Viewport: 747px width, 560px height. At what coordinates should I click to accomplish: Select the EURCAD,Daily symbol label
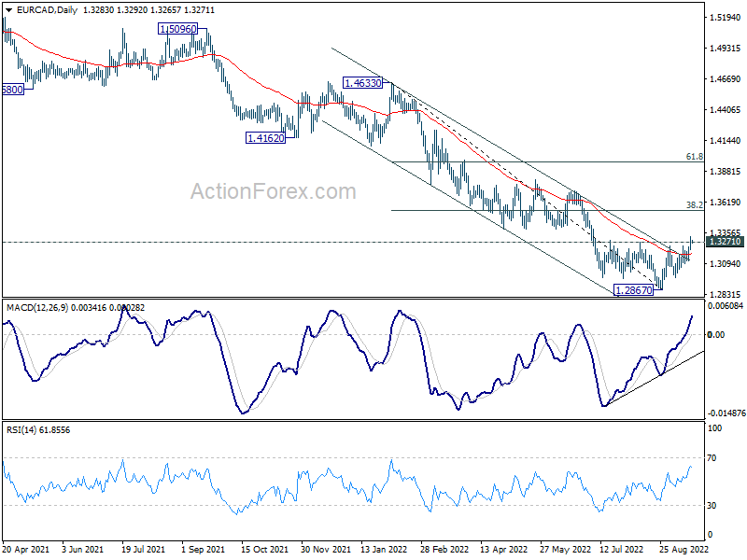[x=47, y=10]
